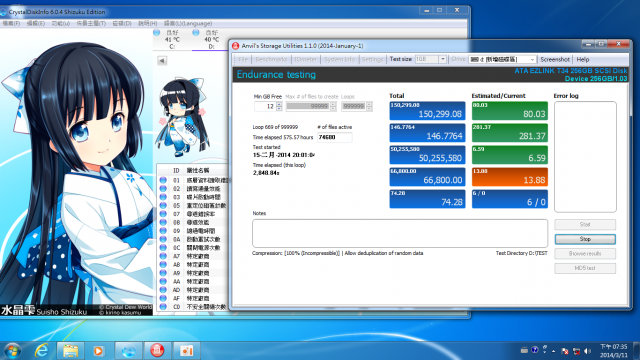This screenshot has width=640, height=360.
Task: Select attribute row ID A7 in CrystalDiskInfo
Action: click(193, 256)
